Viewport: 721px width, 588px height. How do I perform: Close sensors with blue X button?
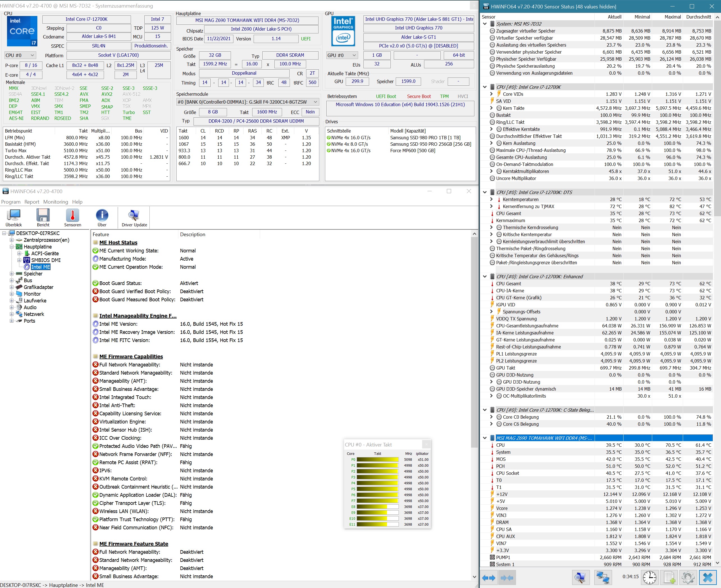[708, 578]
